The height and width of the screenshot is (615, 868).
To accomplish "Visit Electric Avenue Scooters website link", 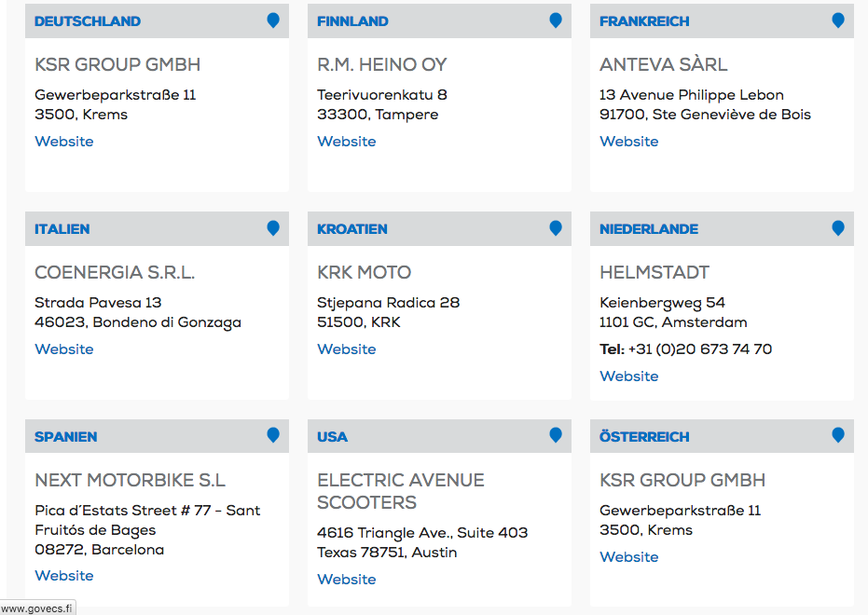I will [x=347, y=580].
